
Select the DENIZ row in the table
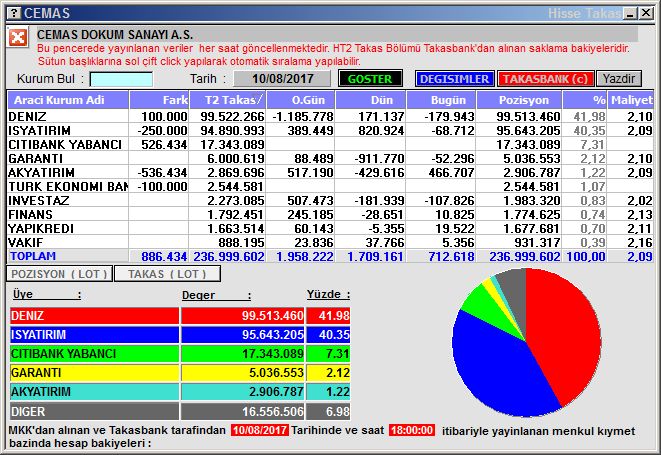click(330, 116)
